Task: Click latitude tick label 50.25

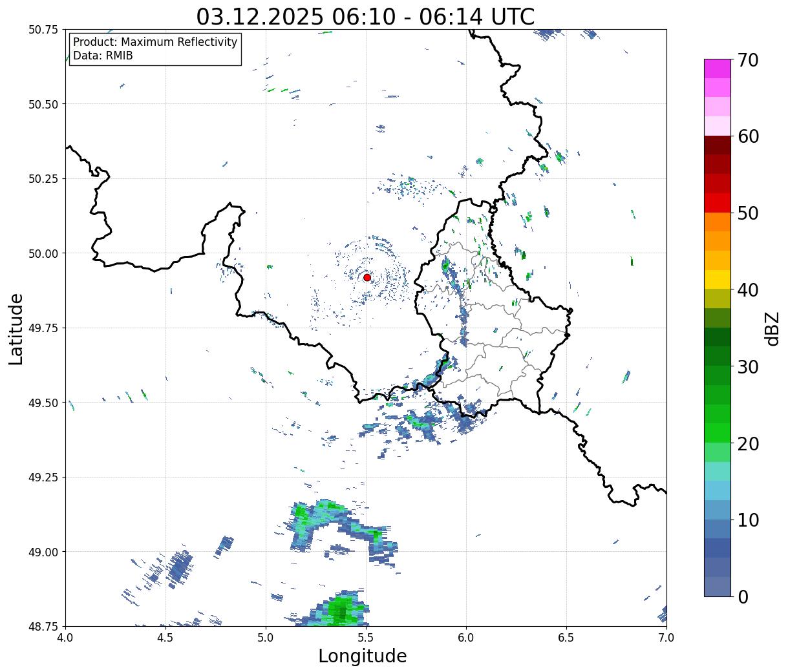Action: [x=43, y=179]
